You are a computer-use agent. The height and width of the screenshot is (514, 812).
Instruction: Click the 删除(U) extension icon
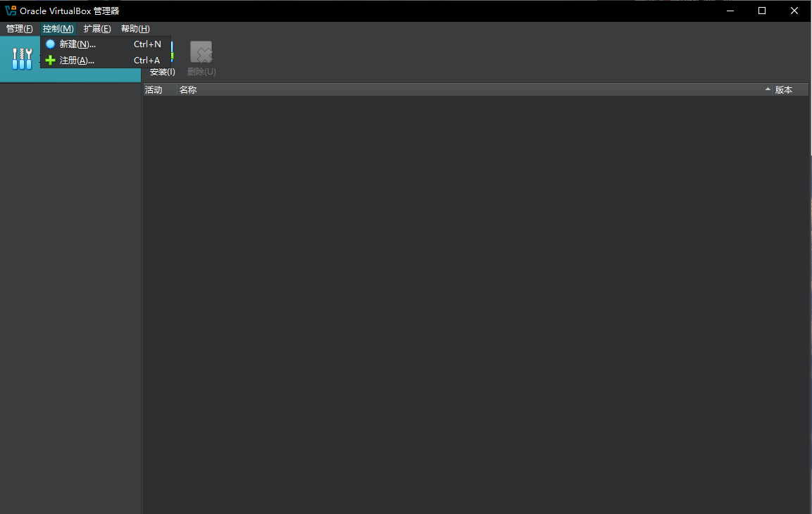click(x=201, y=52)
